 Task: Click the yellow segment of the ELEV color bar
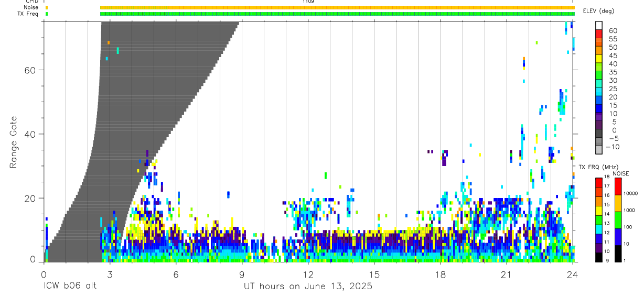click(599, 59)
